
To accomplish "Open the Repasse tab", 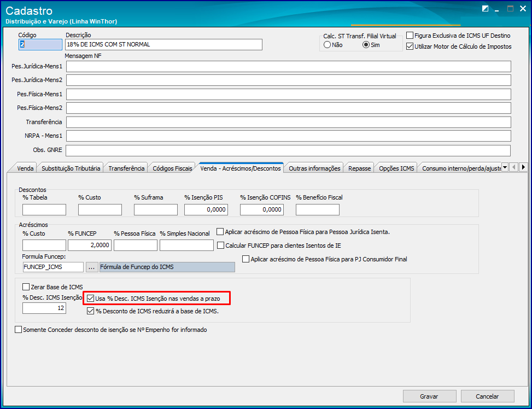I will tap(359, 168).
